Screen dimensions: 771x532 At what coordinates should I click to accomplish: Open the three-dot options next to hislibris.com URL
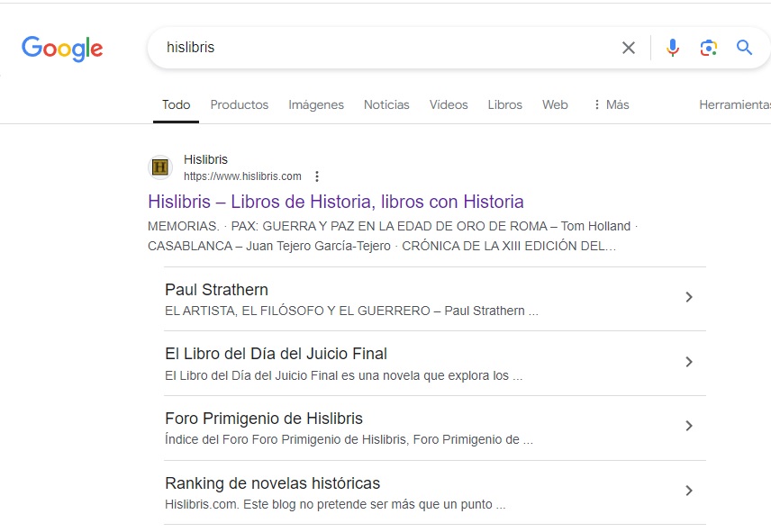tap(317, 176)
